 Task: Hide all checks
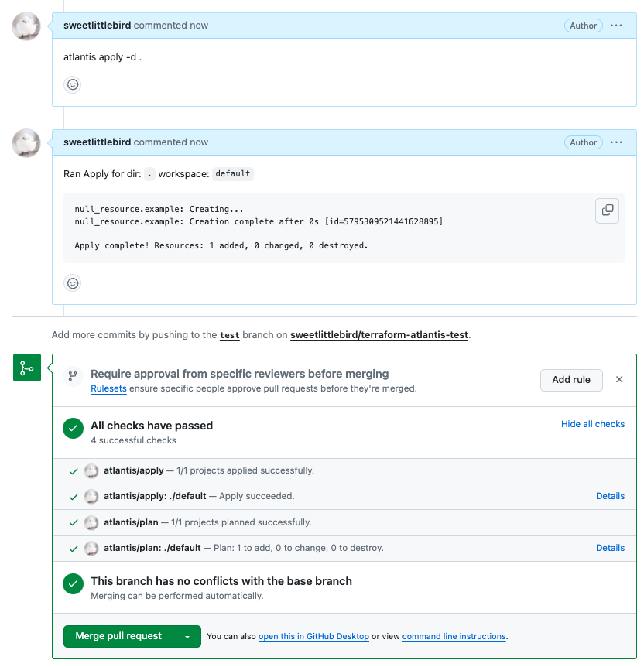click(x=592, y=424)
